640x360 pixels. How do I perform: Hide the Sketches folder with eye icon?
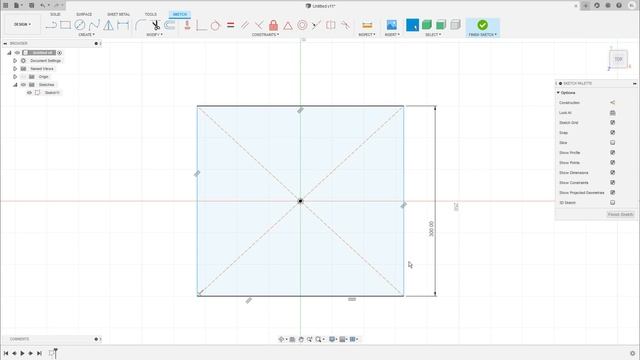tap(23, 84)
